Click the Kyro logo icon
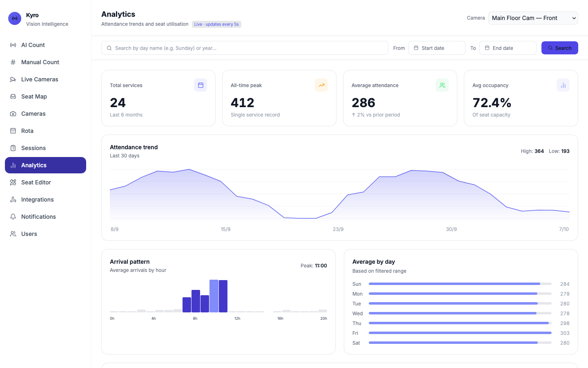 15,18
